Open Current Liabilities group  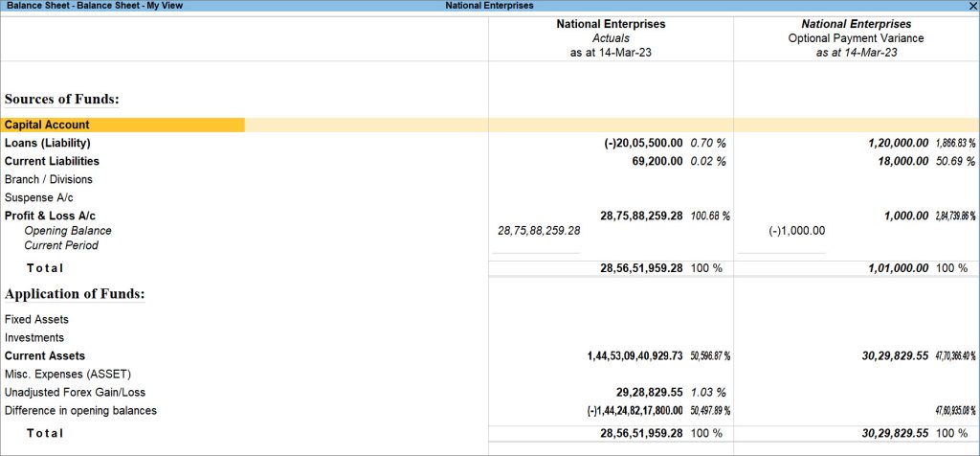pos(52,161)
